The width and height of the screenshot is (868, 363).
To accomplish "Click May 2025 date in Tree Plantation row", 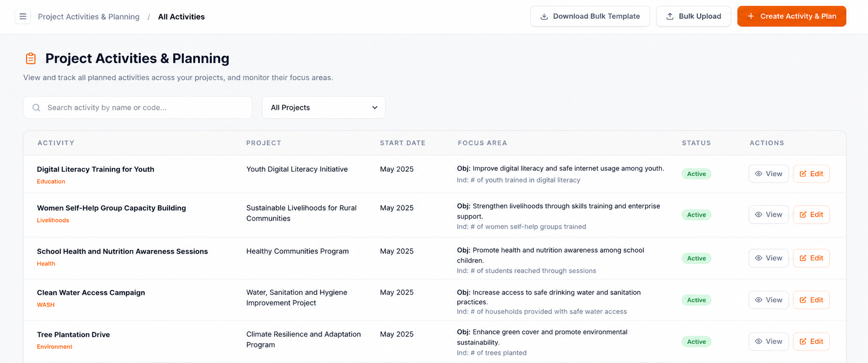I will pyautogui.click(x=396, y=334).
